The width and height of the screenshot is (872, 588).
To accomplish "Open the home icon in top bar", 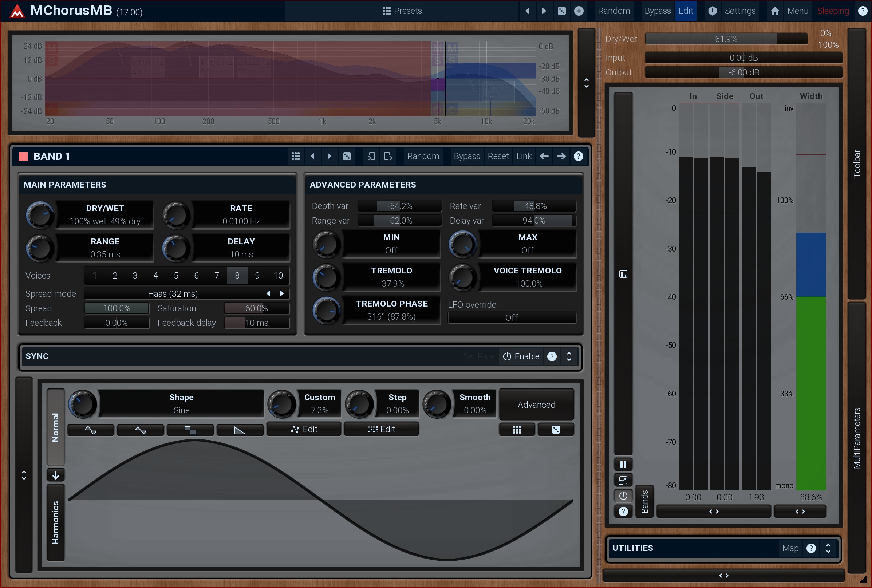I will [x=775, y=11].
